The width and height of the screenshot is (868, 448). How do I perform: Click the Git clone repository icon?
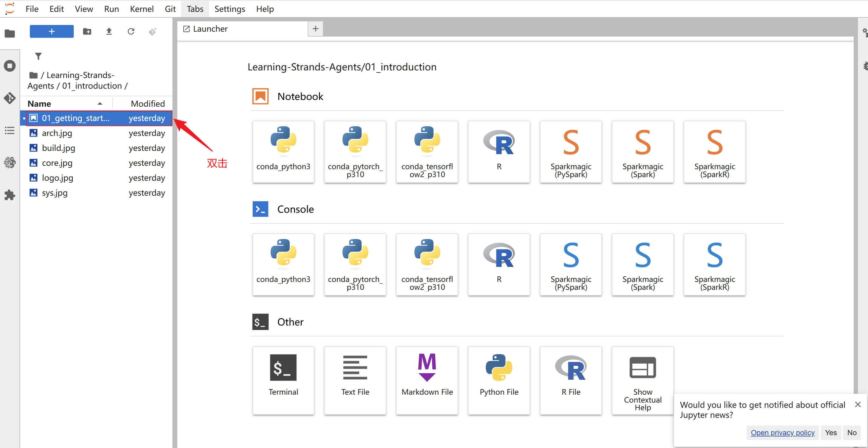(x=153, y=31)
